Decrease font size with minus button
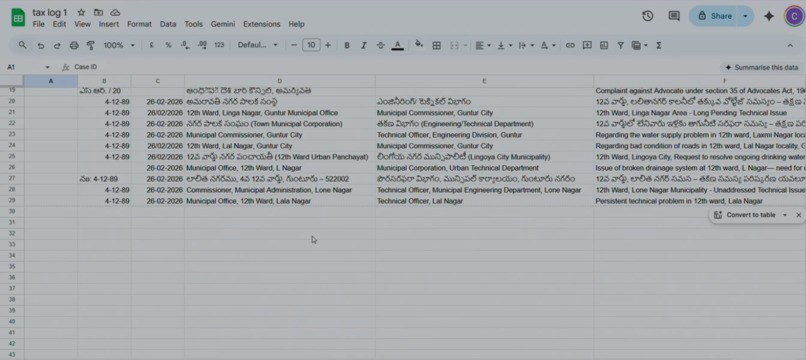Image resolution: width=806 pixels, height=360 pixels. pyautogui.click(x=294, y=45)
